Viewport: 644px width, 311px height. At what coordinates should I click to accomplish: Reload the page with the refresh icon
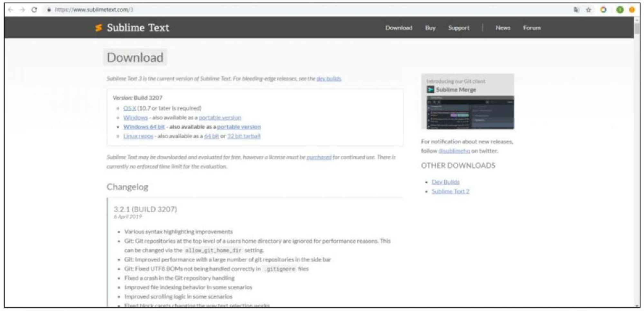click(x=34, y=10)
